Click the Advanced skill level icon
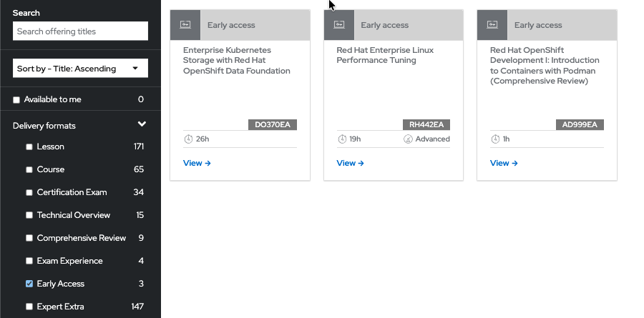Image resolution: width=644 pixels, height=318 pixels. coord(408,139)
